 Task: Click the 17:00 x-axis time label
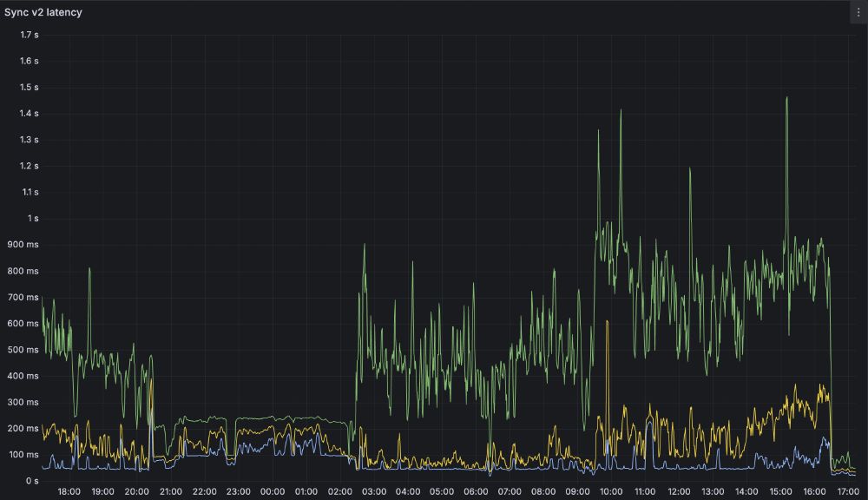(849, 491)
